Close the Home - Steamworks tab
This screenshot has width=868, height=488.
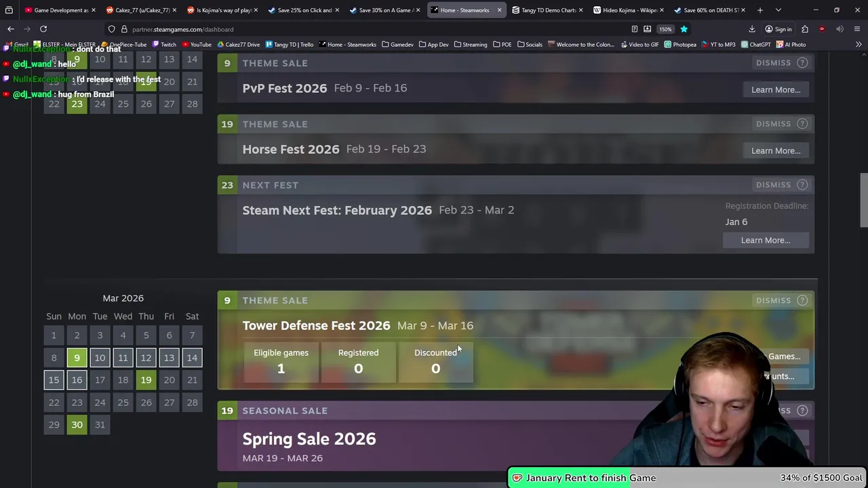[x=499, y=10]
